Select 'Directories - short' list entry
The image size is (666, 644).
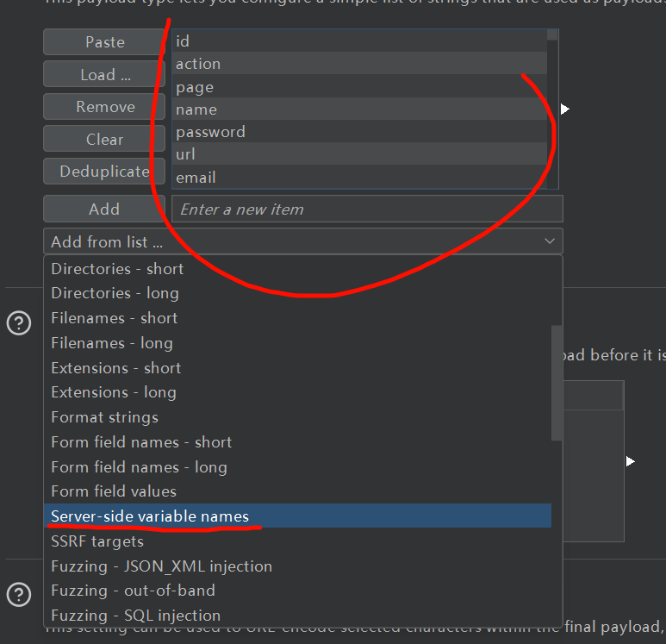click(117, 269)
